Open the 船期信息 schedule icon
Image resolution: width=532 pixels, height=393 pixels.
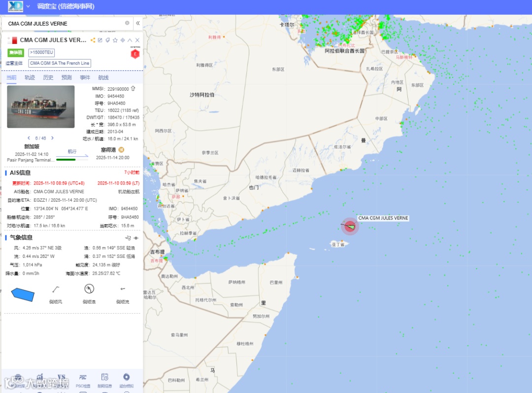point(104,381)
